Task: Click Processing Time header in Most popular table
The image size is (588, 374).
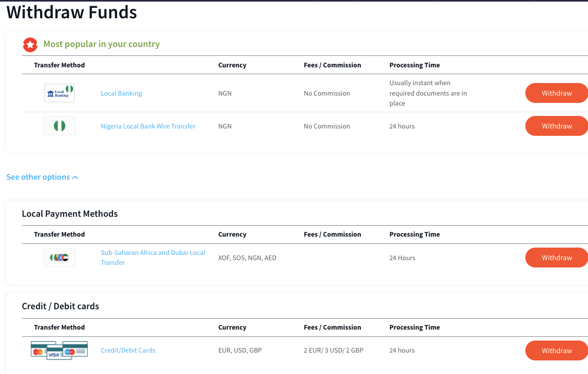Action: (415, 65)
